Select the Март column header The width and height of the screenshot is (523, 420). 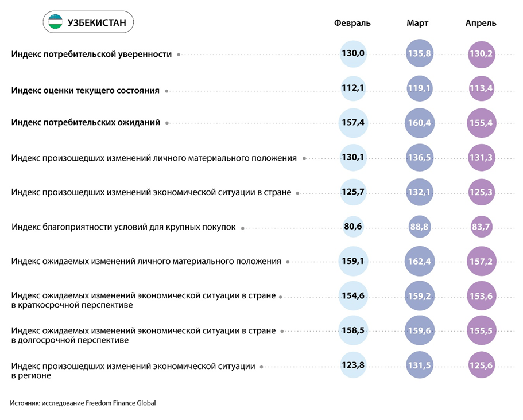coord(417,24)
